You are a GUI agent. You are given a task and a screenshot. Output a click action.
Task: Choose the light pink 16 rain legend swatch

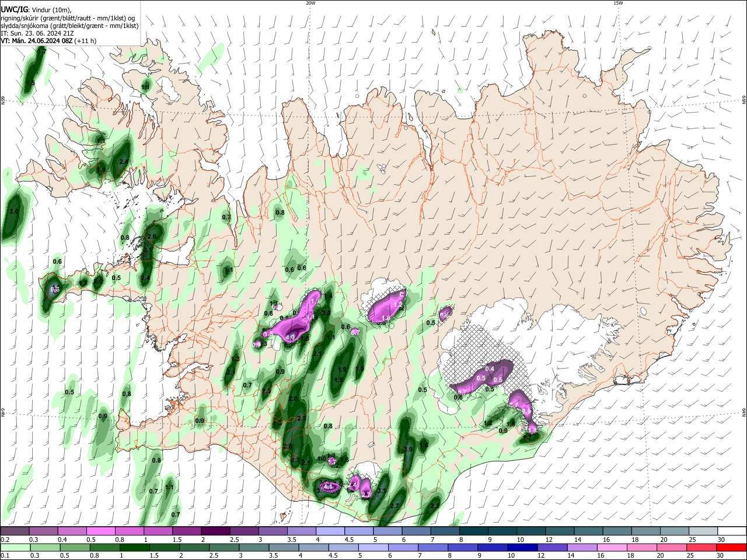coord(612,547)
